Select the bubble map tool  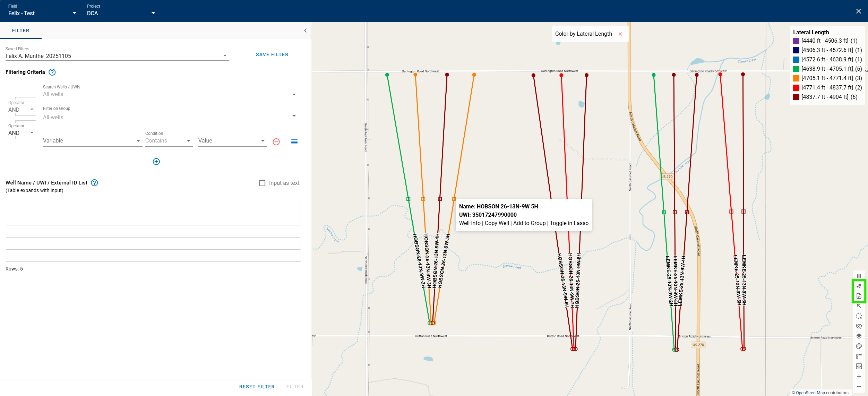[859, 286]
